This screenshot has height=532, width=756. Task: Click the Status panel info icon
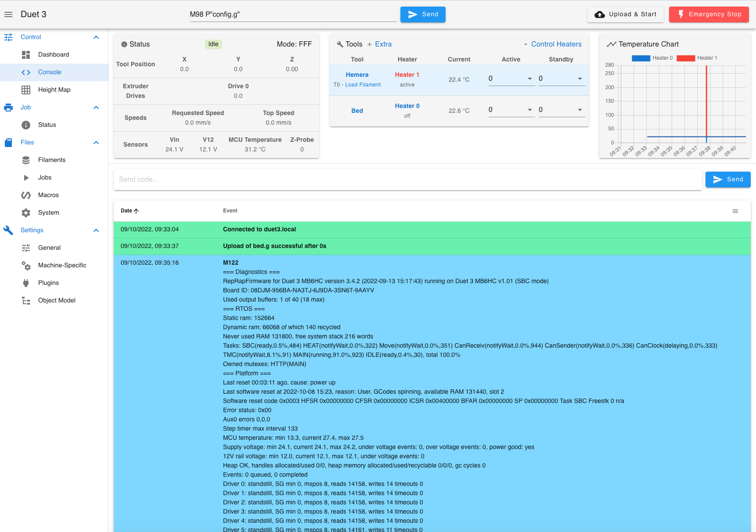124,44
